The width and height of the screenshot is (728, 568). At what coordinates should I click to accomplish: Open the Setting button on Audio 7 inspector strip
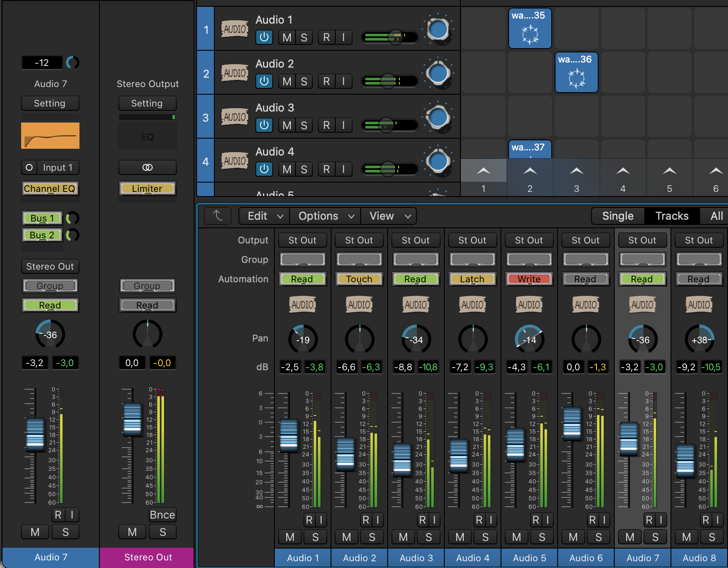pos(50,103)
